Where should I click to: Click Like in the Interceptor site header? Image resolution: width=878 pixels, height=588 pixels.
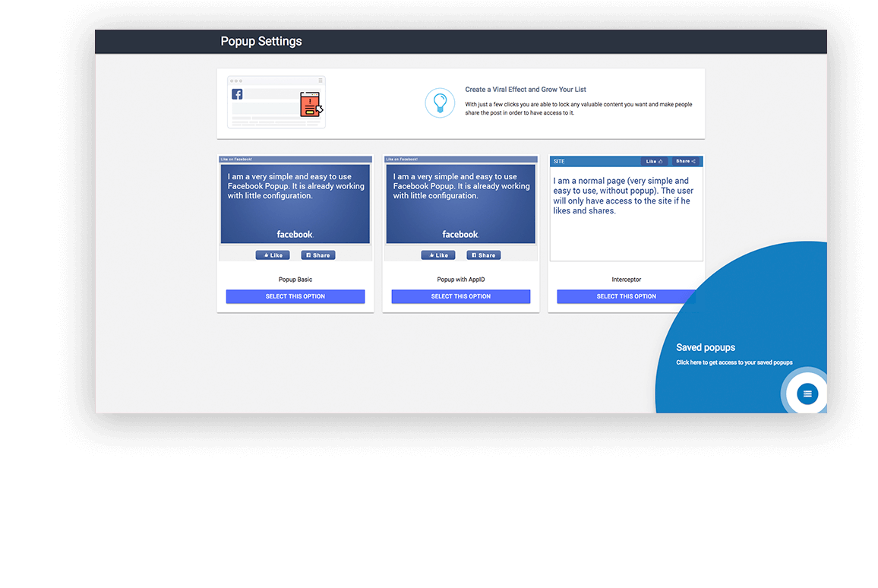click(654, 161)
